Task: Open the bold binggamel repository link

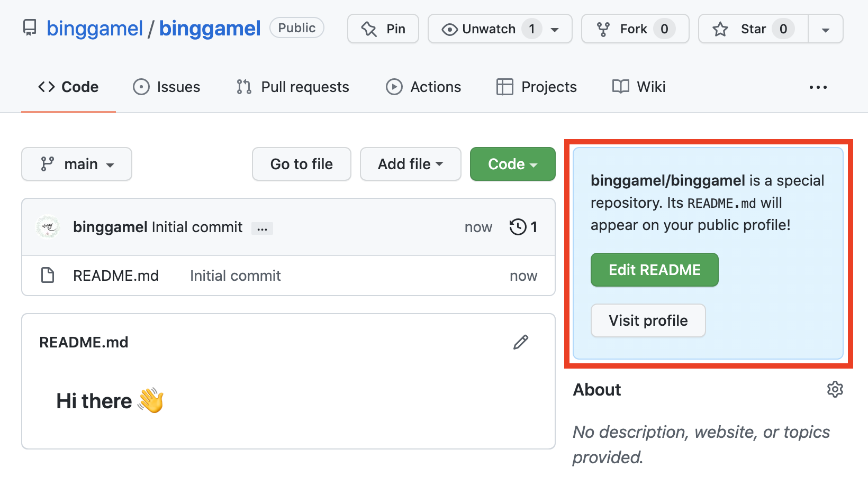Action: [210, 29]
